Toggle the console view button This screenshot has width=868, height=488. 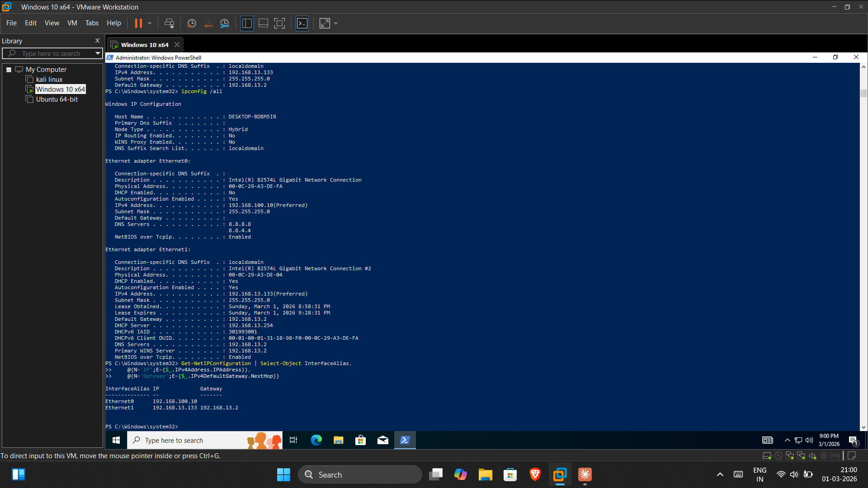click(x=302, y=23)
